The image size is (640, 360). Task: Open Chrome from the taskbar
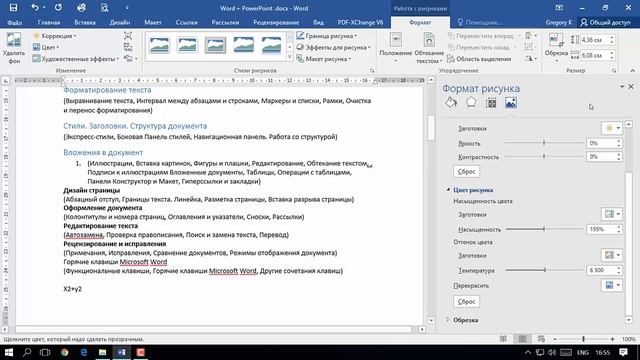[64, 352]
